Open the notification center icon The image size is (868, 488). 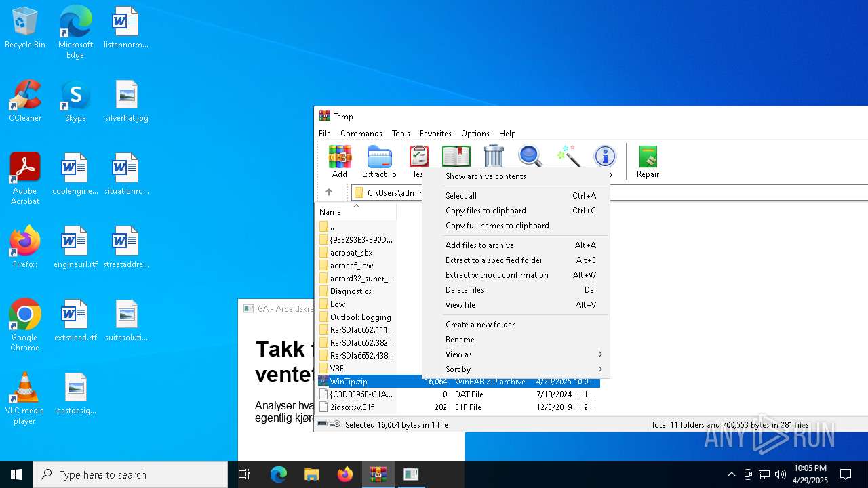846,474
